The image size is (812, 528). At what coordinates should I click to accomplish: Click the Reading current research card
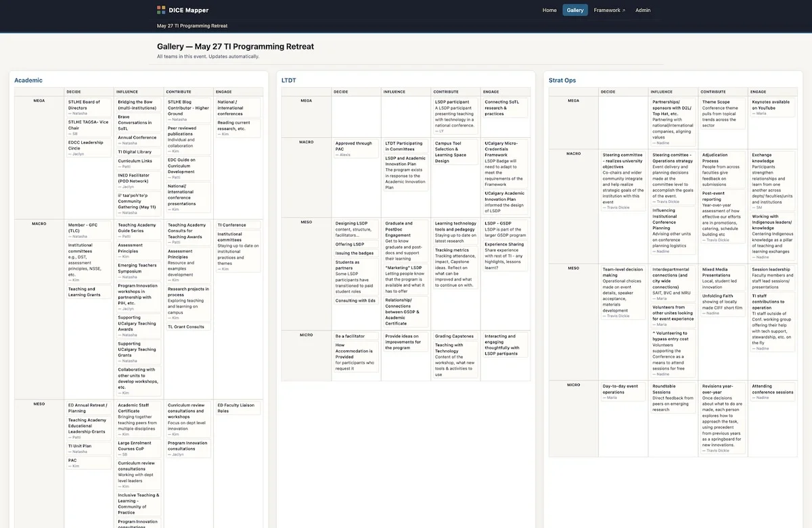239,128
